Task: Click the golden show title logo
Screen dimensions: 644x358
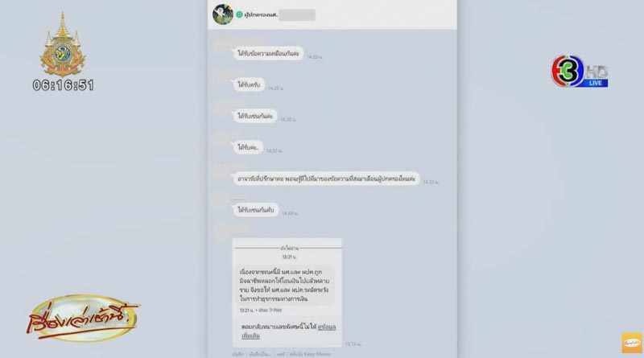Action: pyautogui.click(x=84, y=318)
